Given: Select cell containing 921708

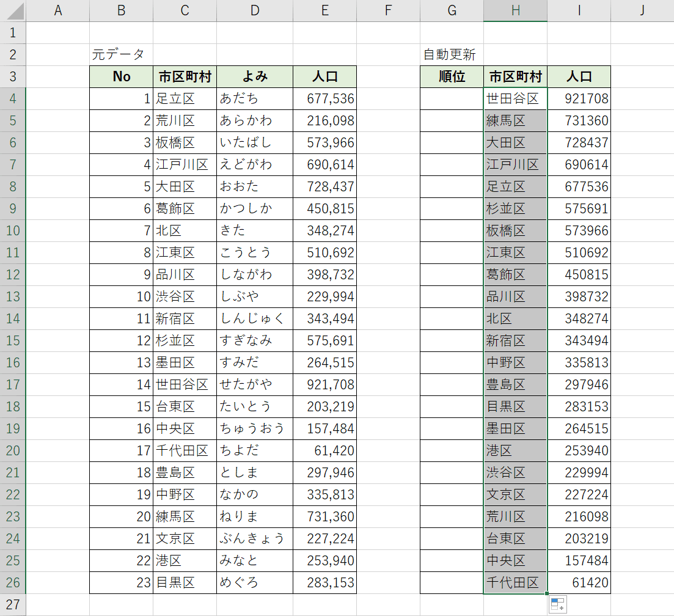Looking at the screenshot, I should coord(579,98).
